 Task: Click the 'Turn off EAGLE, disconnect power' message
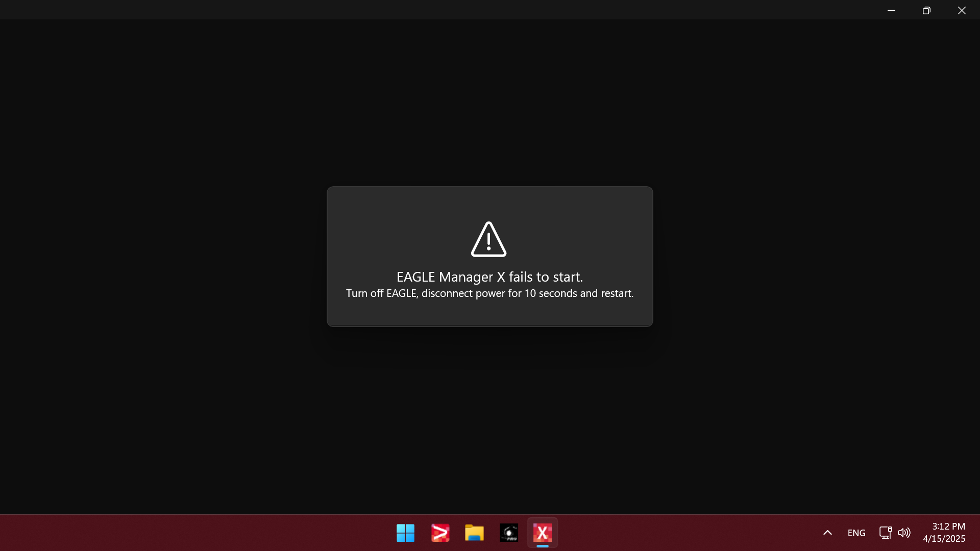[x=489, y=293]
